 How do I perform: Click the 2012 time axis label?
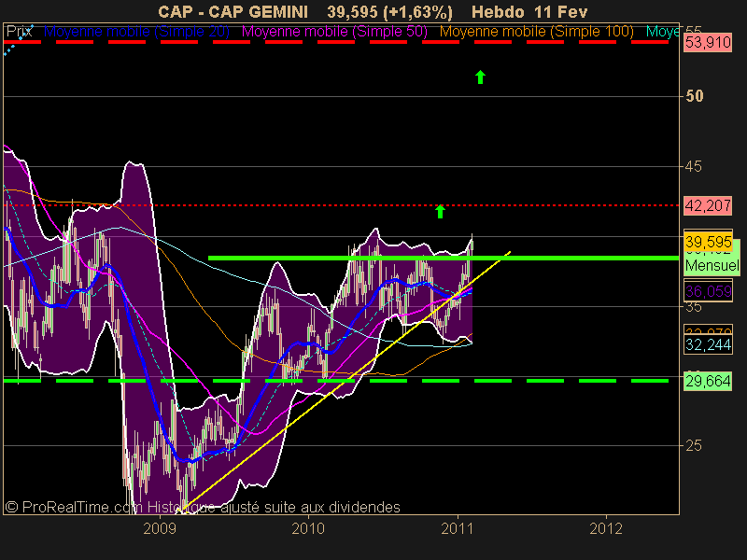click(x=606, y=528)
